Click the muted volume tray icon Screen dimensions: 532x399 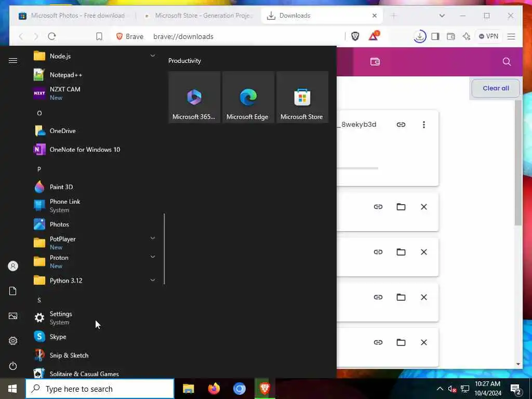tap(452, 389)
